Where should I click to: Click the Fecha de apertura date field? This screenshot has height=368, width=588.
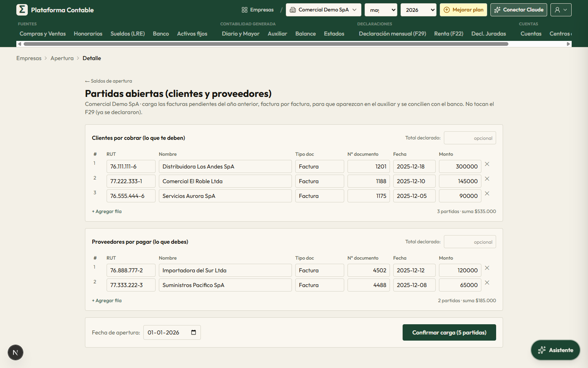(x=172, y=332)
